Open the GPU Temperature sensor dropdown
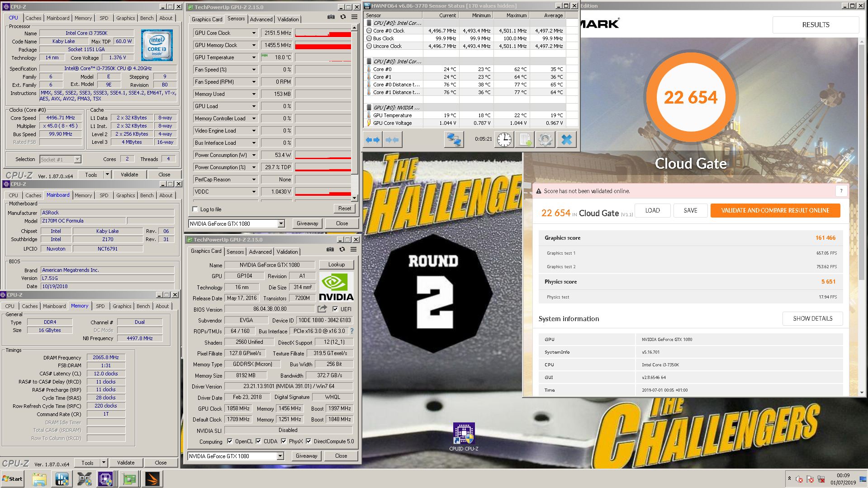Viewport: 868px width, 488px height. 254,57
